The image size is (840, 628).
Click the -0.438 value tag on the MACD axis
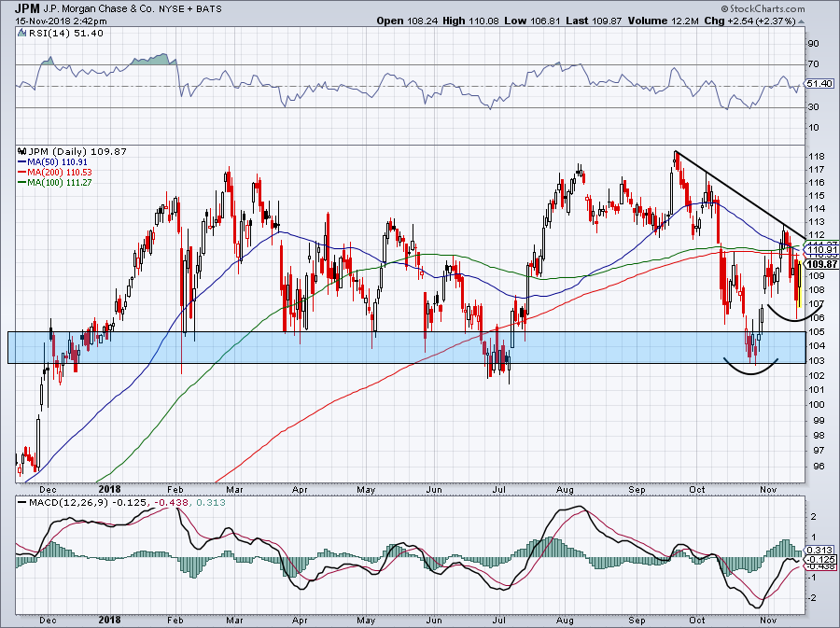[821, 566]
